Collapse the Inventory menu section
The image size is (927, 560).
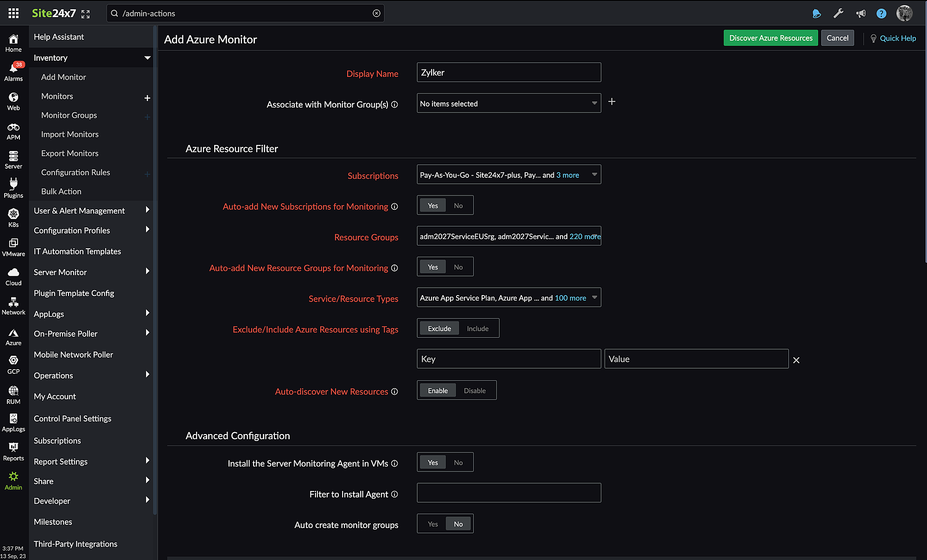pos(147,58)
